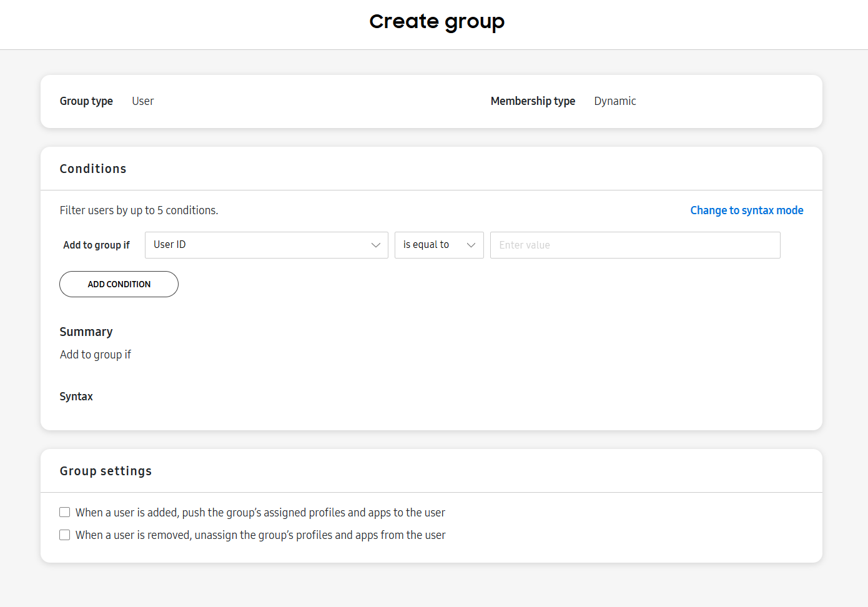Click the chevron on the attribute selector
The image size is (868, 607).
point(376,245)
